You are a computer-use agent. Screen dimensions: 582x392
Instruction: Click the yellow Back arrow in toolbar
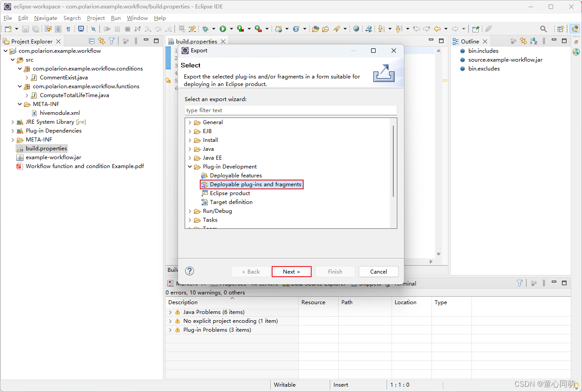tap(437, 29)
